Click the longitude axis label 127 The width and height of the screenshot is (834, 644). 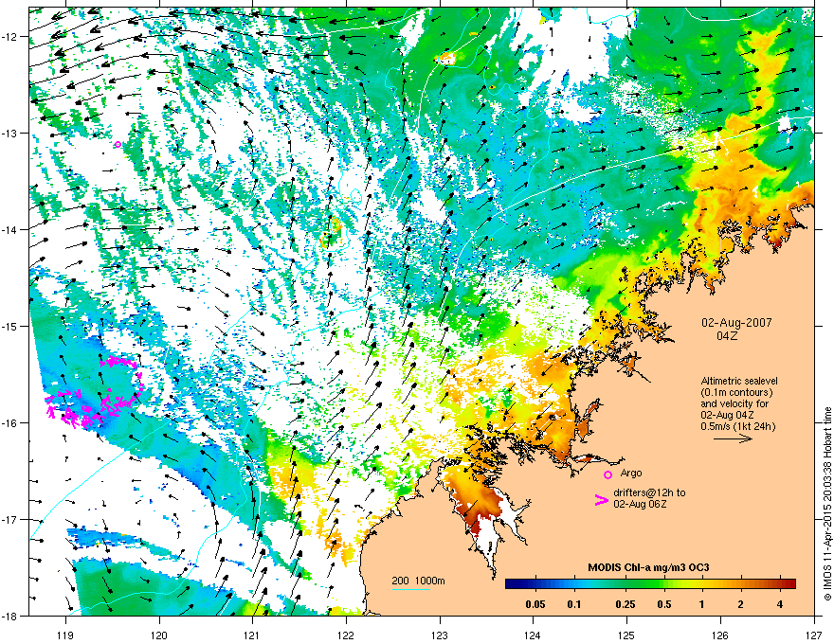pos(814,635)
